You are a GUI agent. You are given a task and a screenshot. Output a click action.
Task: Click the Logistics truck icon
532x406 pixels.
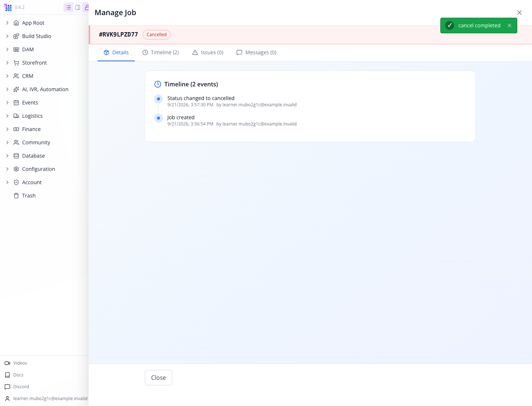pyautogui.click(x=16, y=116)
